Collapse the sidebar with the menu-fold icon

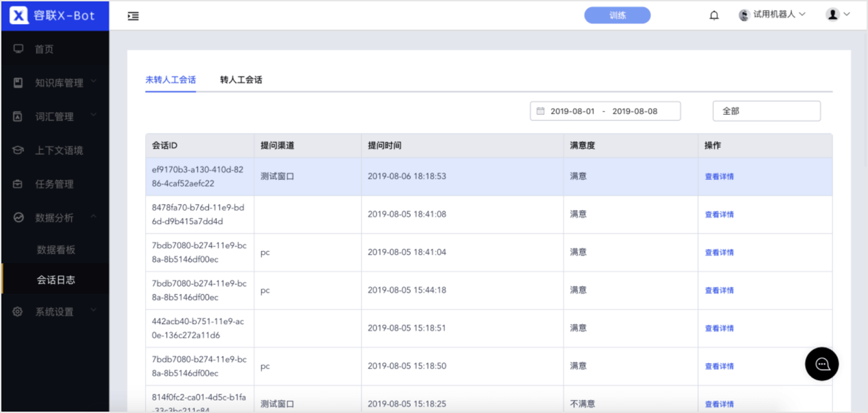click(x=133, y=16)
